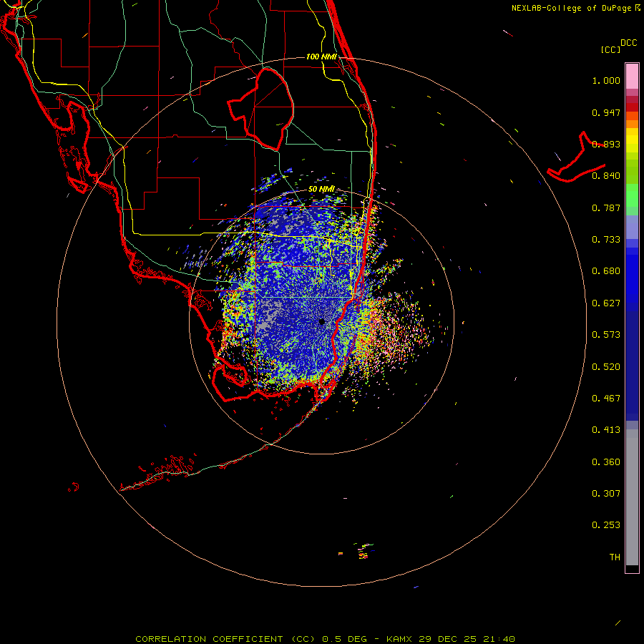Click the 0.520 scale value
Viewport: 644px width, 644px height.
point(606,367)
